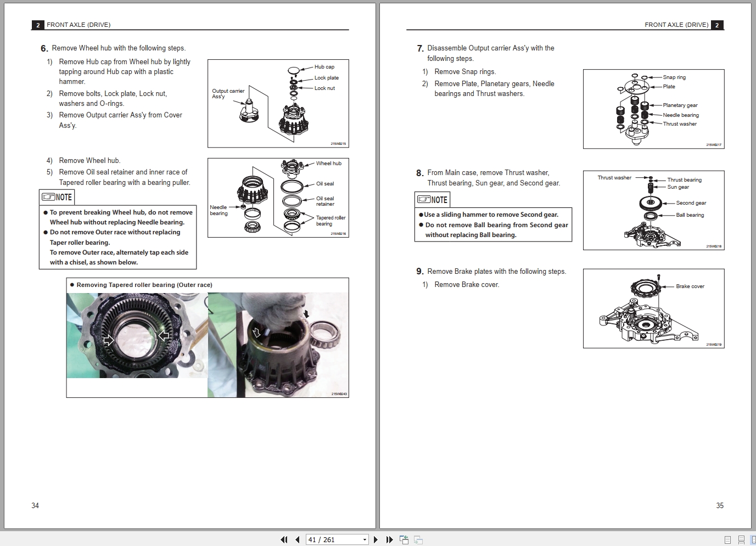Click 'Needle bearing' label in wheel hub diagram
Screen dimensions: 756x546
click(219, 210)
